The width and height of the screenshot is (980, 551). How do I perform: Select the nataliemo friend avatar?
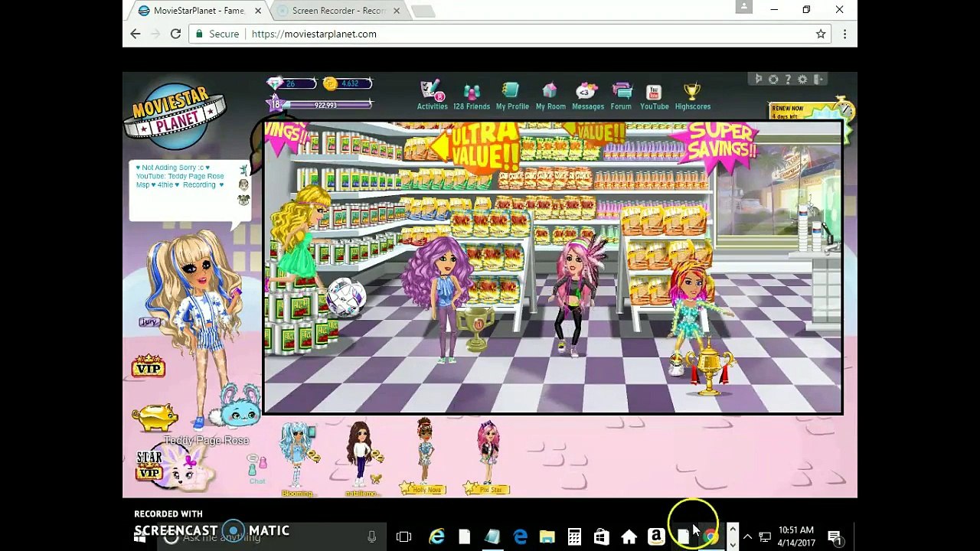[361, 459]
